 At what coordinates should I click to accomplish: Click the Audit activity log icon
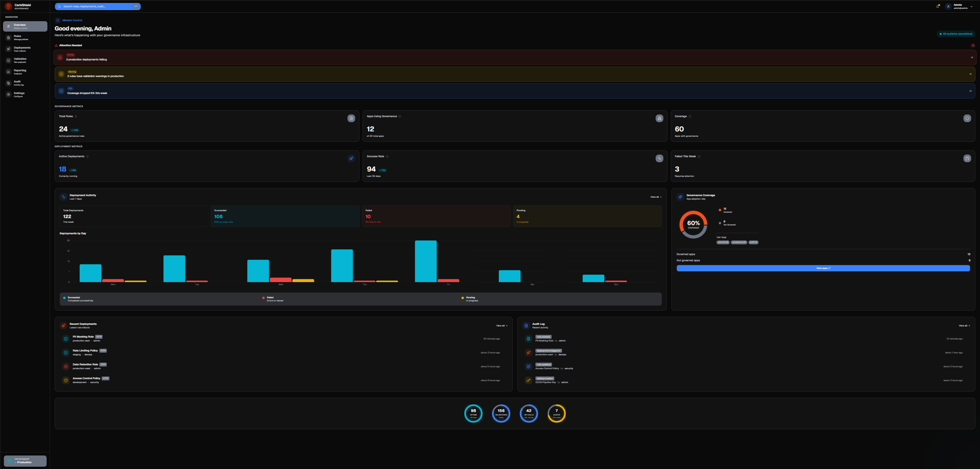pos(8,83)
